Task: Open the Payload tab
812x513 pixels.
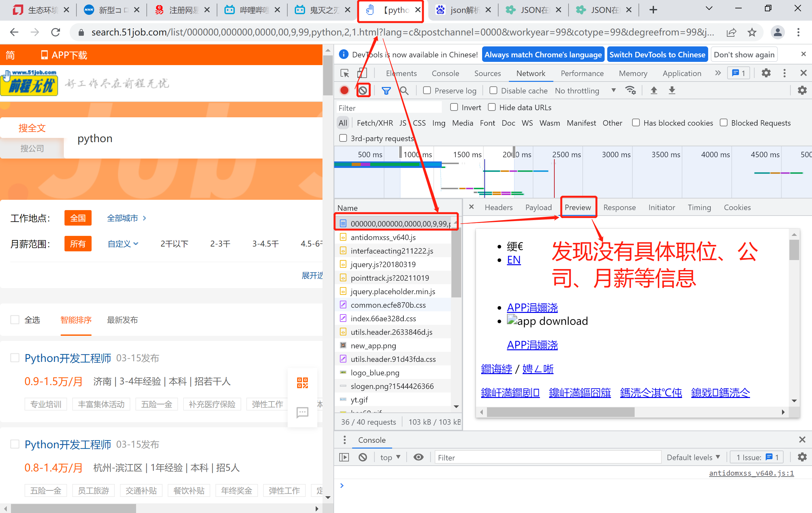Action: [x=538, y=207]
